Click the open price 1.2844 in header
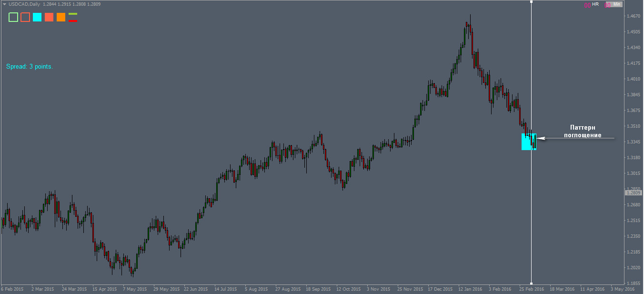The image size is (644, 294). 50,4
